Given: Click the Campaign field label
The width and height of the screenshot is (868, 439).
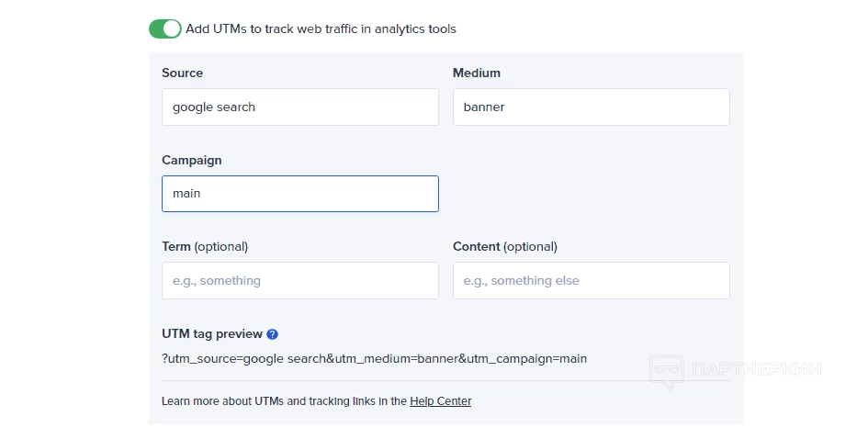Looking at the screenshot, I should [x=192, y=160].
